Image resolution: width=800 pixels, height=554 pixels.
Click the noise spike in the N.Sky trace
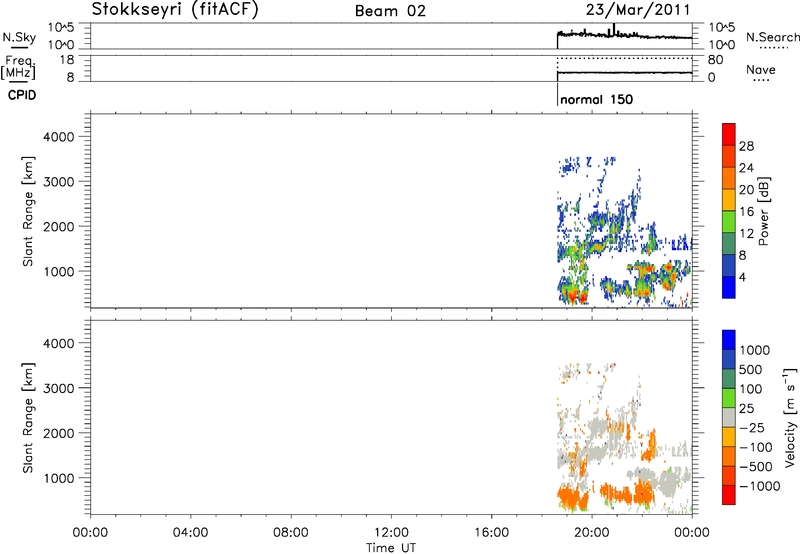614,29
